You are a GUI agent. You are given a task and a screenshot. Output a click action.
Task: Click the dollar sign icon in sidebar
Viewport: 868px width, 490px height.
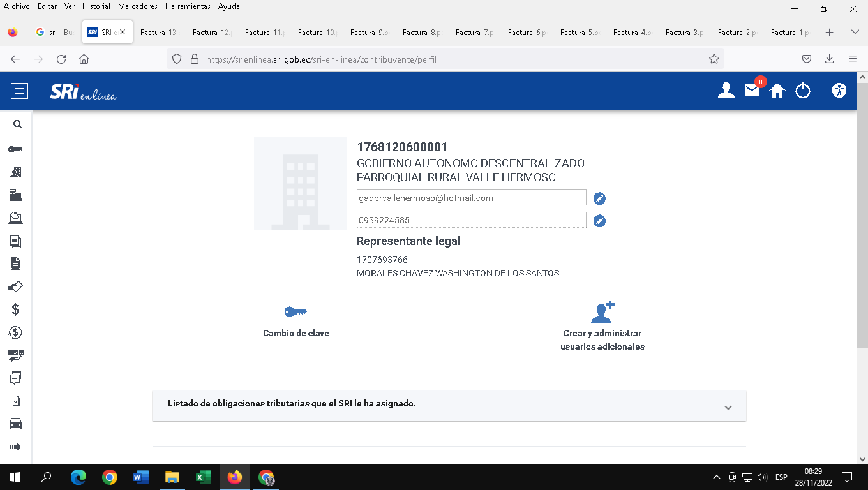[x=15, y=309]
